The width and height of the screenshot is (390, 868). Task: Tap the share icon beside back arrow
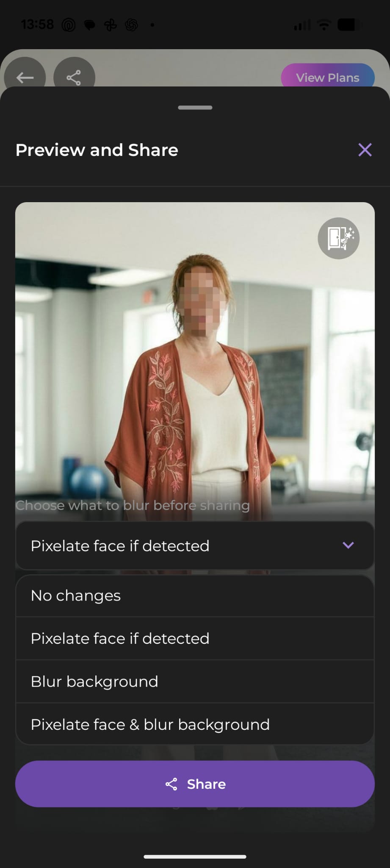(x=74, y=77)
